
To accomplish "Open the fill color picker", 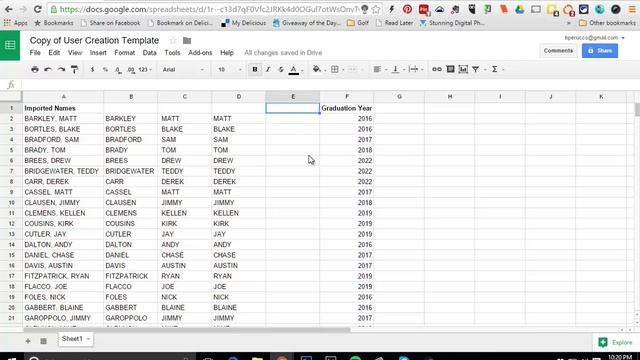I will point(317,69).
